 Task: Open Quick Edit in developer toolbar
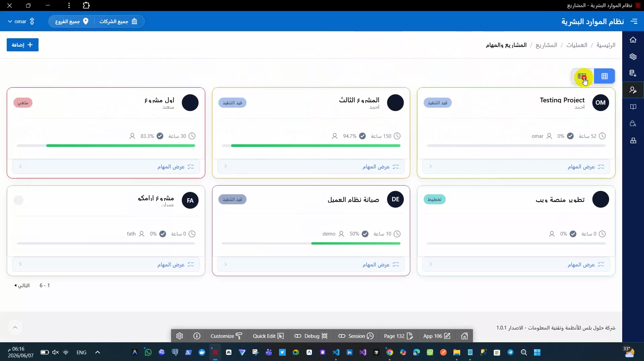click(x=268, y=336)
